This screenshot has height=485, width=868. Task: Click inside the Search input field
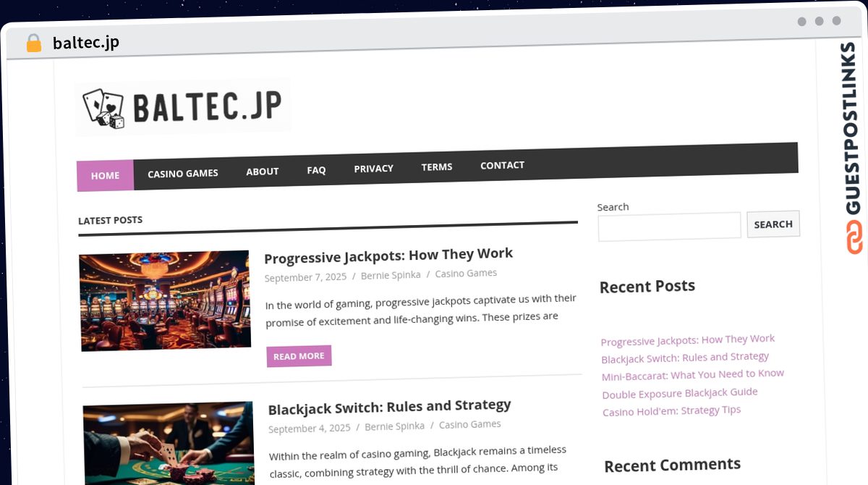click(669, 226)
